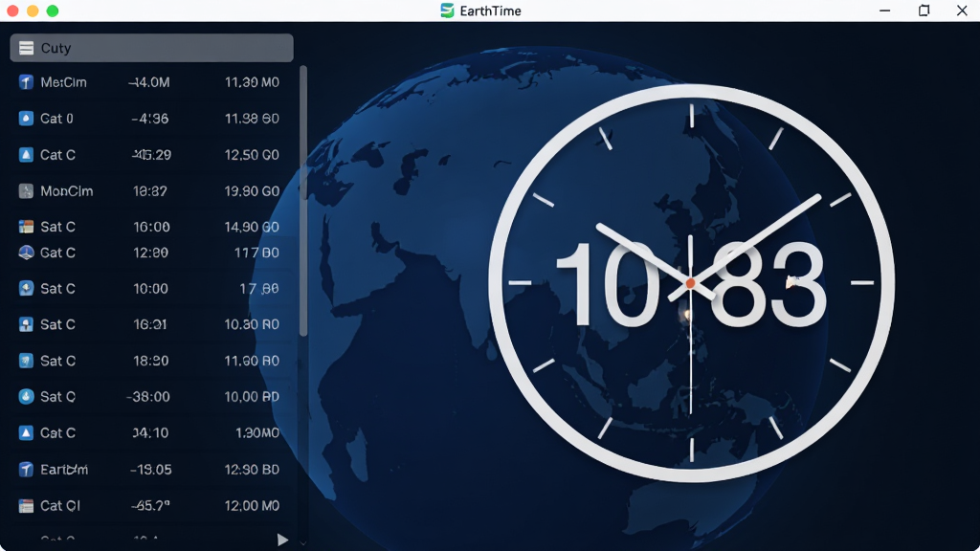Select the Cat 0 row label

(56, 119)
